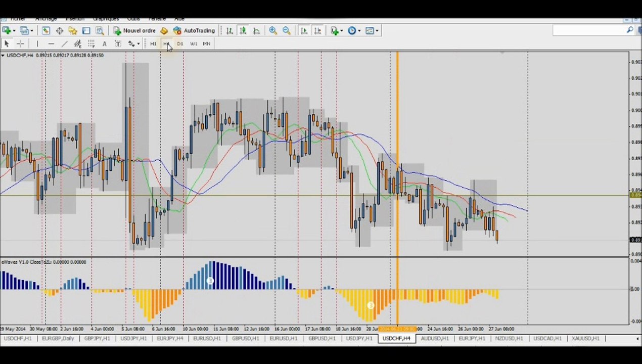
Task: Switch to the USDCAD,H1 chart tab
Action: (547, 338)
